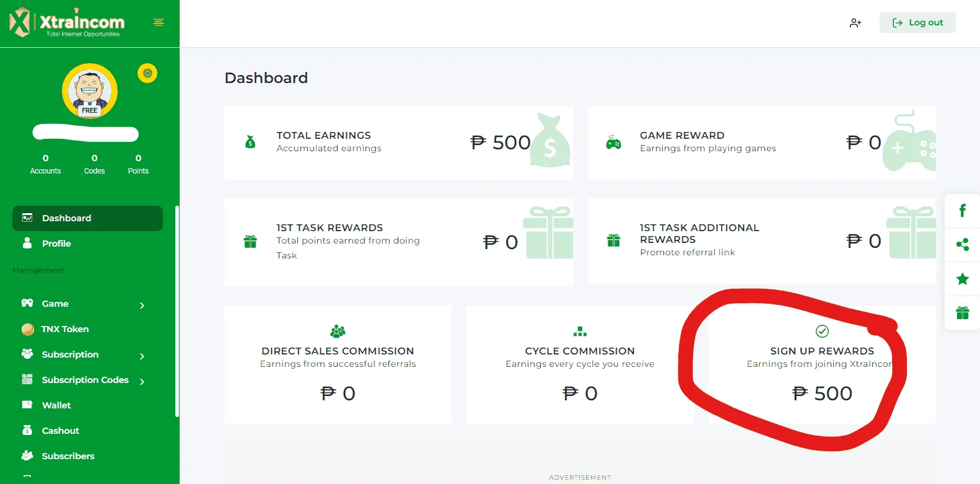Click Sign Up Rewards ₱ 500 value
Viewport: 980px width, 484px height.
point(822,393)
